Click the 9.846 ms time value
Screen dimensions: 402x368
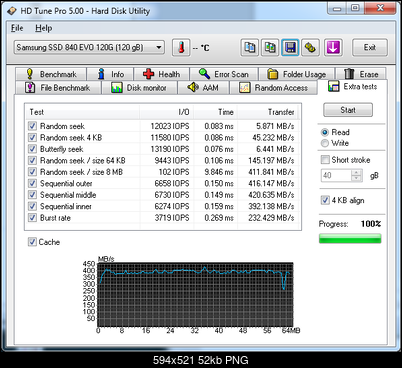(x=219, y=172)
